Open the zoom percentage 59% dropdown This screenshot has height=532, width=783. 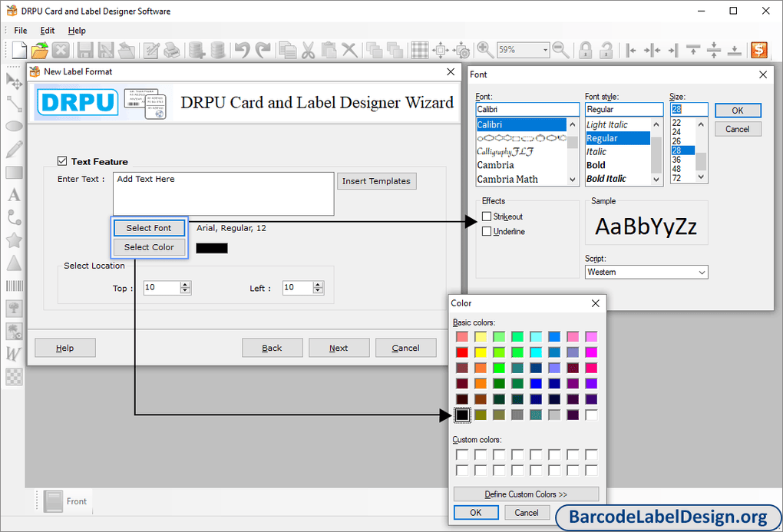pyautogui.click(x=545, y=50)
